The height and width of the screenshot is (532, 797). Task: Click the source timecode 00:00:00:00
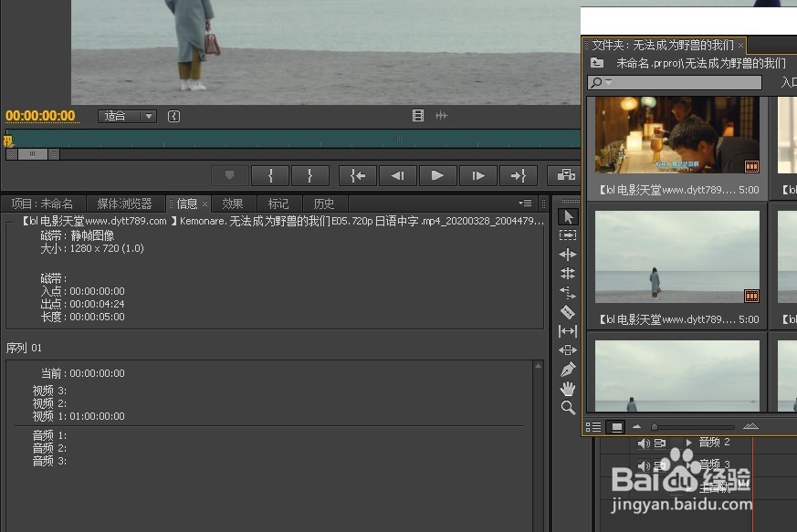click(x=41, y=116)
